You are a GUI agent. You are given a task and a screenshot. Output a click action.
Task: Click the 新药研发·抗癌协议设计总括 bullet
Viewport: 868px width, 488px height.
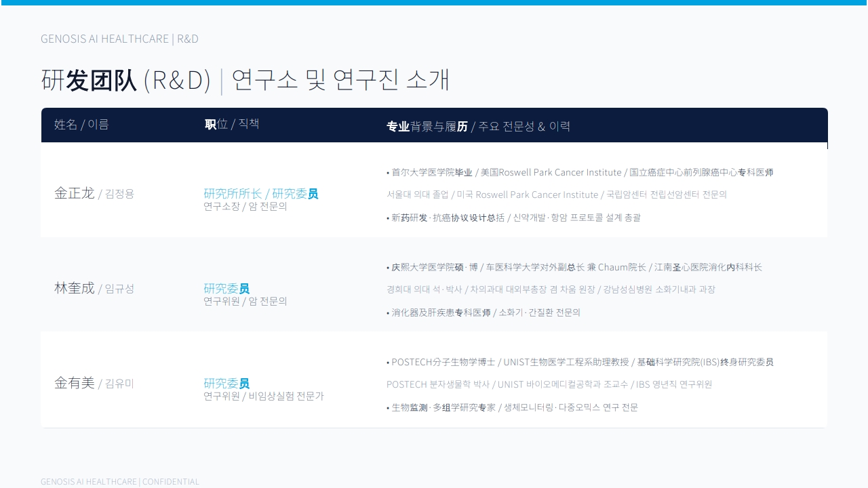point(513,218)
